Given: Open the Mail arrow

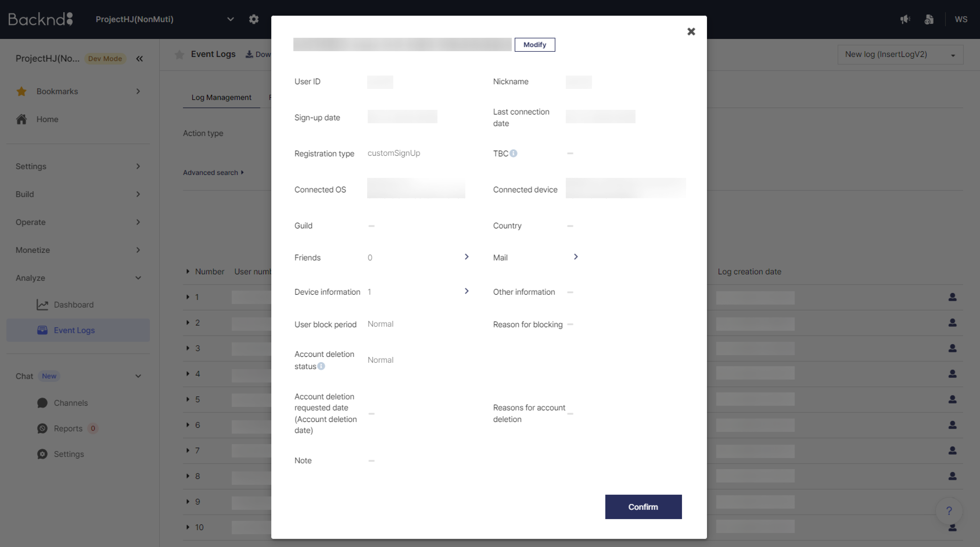Looking at the screenshot, I should point(576,257).
